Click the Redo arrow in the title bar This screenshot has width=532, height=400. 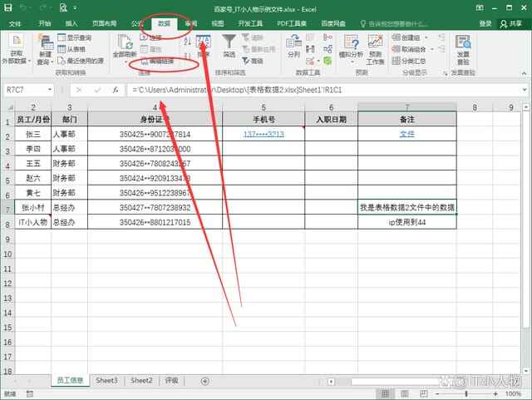(x=43, y=7)
